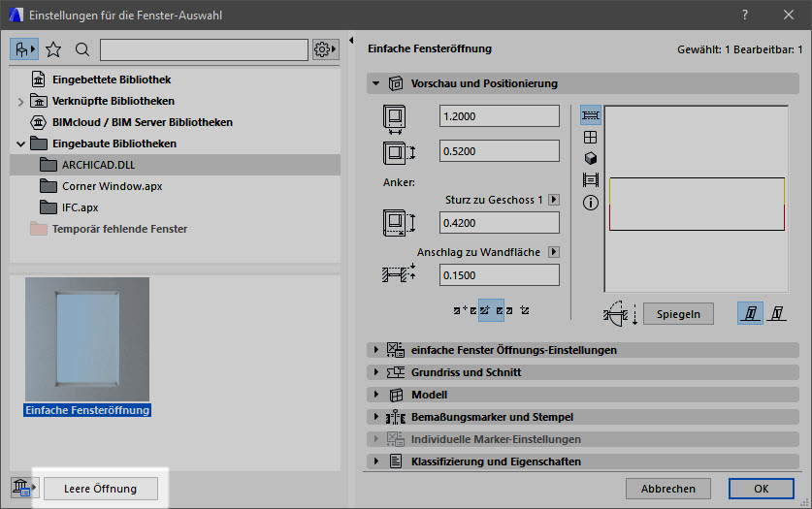The height and width of the screenshot is (509, 812).
Task: Select the IFC.apx folder
Action: (80, 207)
